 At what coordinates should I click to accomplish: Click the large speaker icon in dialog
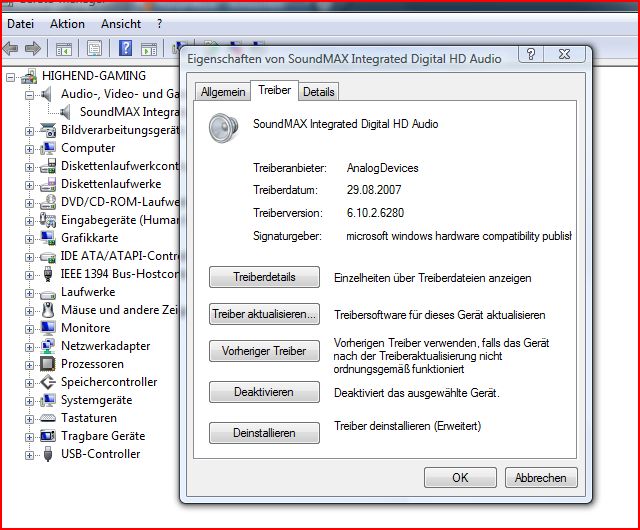coord(223,127)
